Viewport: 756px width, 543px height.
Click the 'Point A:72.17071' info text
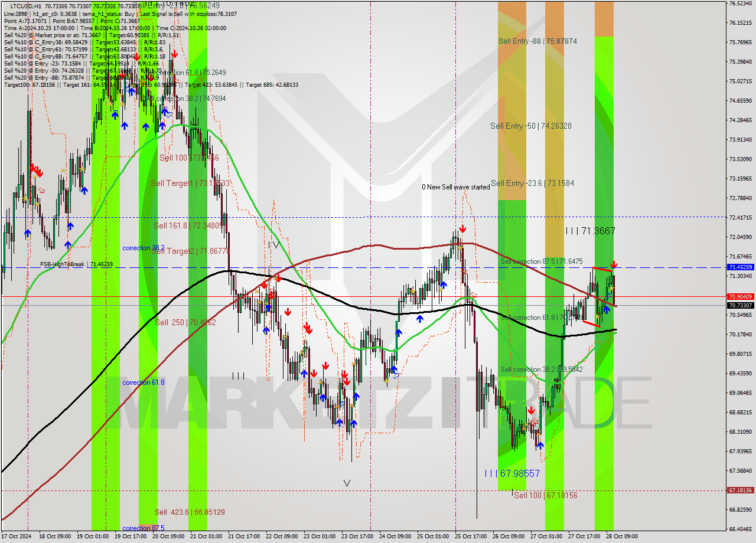[x=25, y=21]
